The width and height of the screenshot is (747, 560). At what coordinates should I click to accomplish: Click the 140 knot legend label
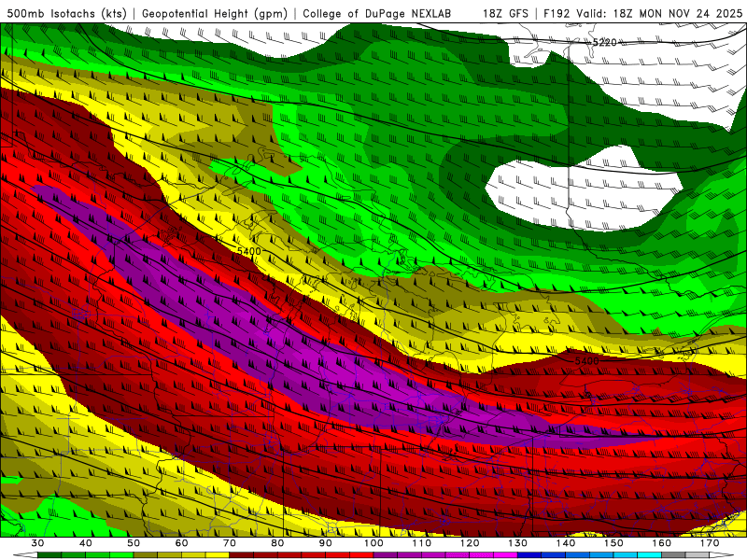pyautogui.click(x=566, y=543)
